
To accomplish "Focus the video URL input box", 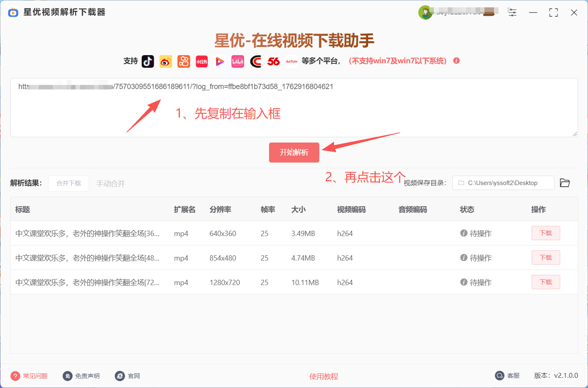I will click(x=294, y=107).
